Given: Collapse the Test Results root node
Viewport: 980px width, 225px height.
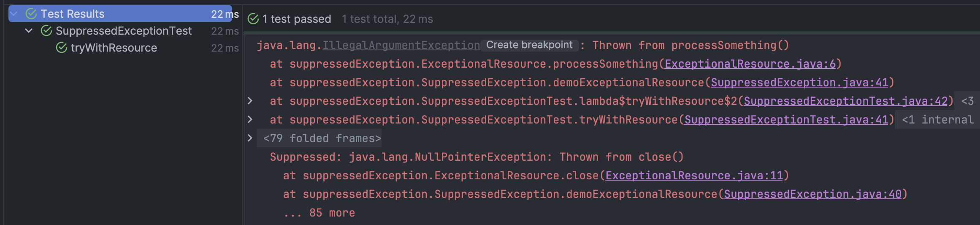Looking at the screenshot, I should pyautogui.click(x=14, y=14).
